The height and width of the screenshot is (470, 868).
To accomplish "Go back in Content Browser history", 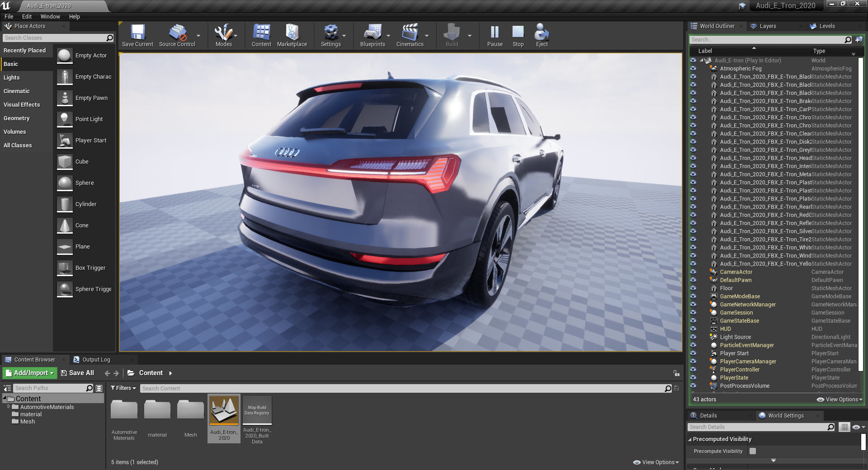I will pos(107,373).
